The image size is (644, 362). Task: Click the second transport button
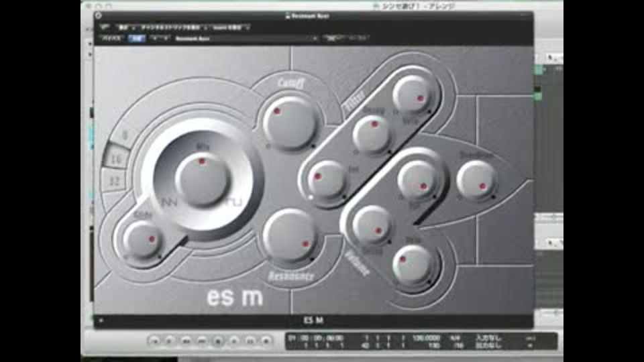click(x=170, y=341)
